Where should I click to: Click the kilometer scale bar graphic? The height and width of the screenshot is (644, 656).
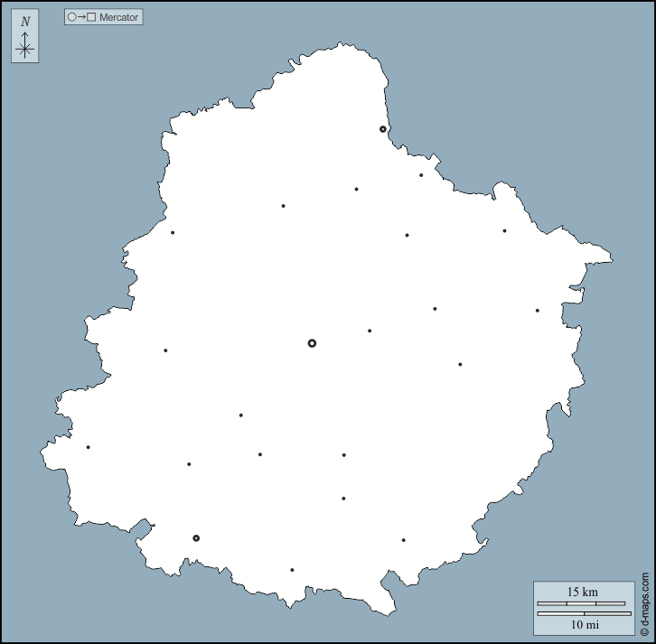[582, 603]
